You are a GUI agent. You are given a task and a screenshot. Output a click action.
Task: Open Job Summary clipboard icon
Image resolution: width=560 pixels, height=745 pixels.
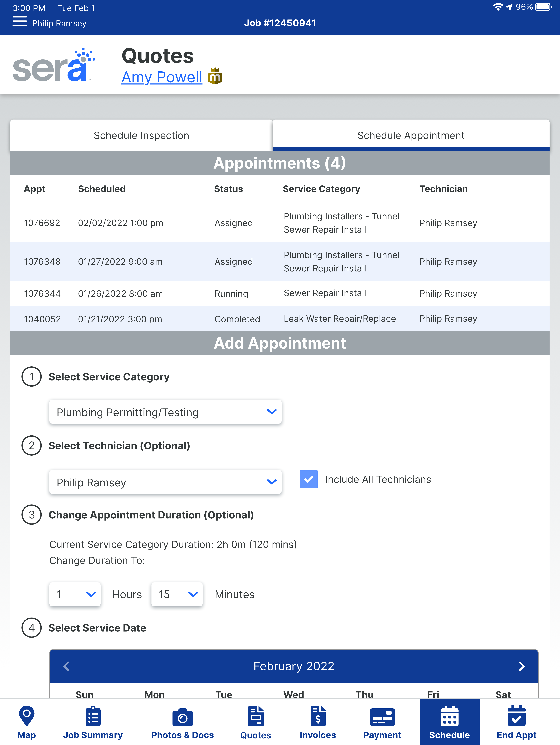(x=93, y=716)
